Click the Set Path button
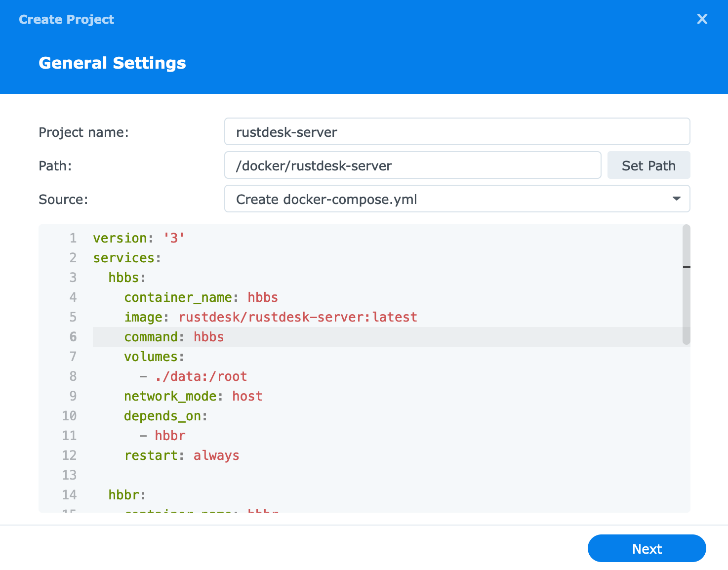 (648, 165)
